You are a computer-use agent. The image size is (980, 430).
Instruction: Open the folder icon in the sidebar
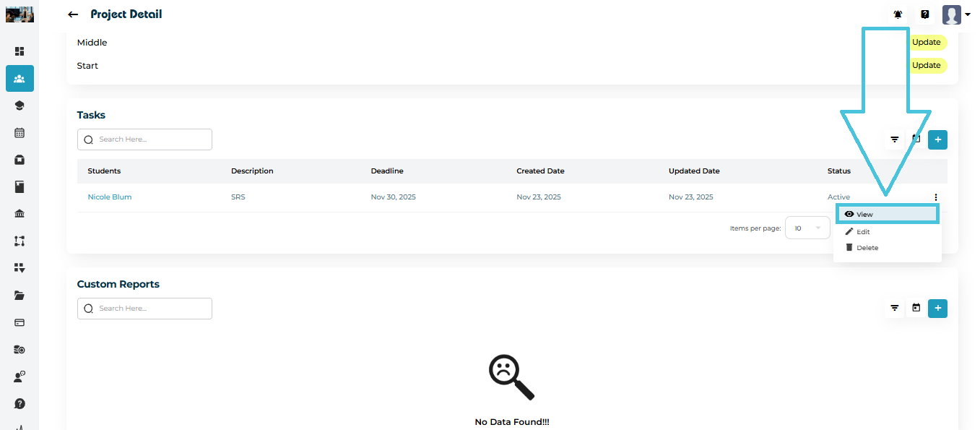tap(19, 296)
